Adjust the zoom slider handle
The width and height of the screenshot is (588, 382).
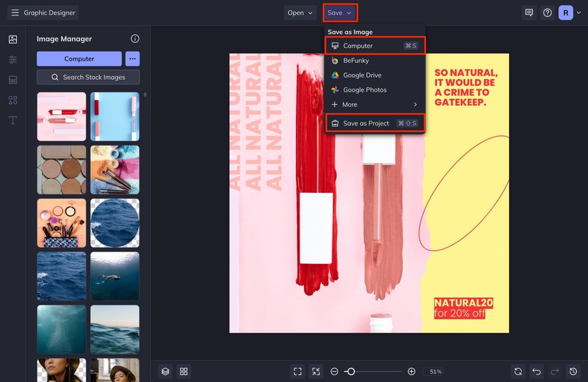click(351, 371)
